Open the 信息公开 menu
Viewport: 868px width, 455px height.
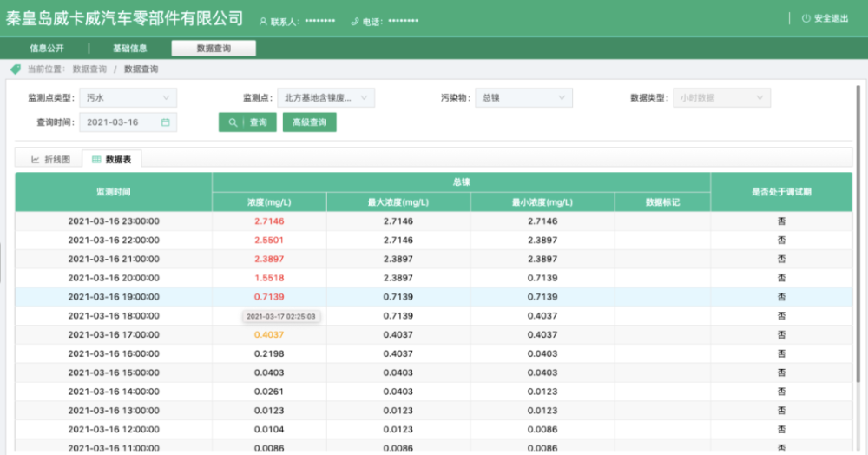coord(47,49)
